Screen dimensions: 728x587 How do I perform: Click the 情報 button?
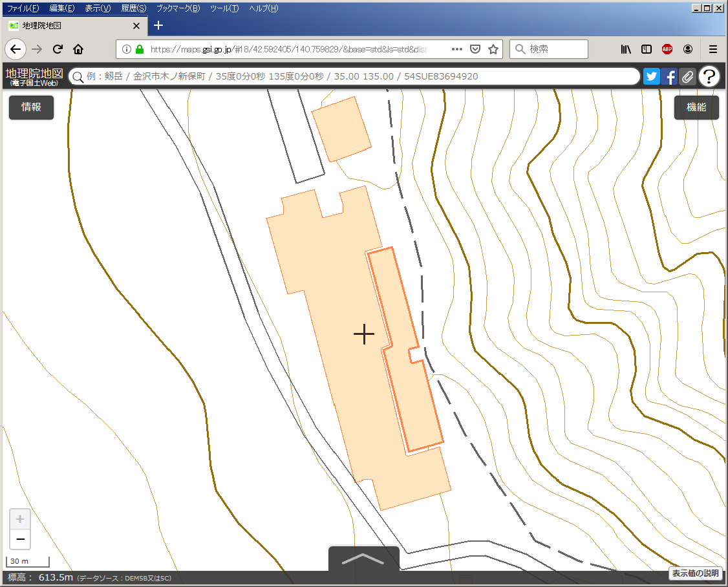[x=31, y=107]
